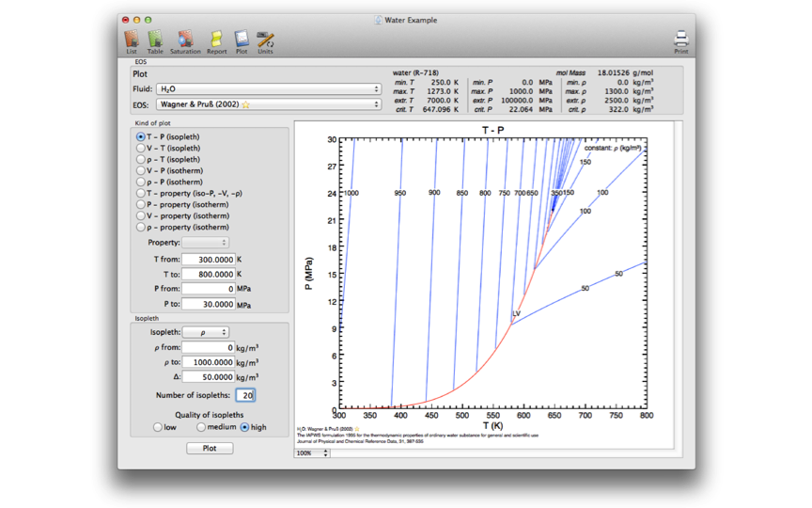The width and height of the screenshot is (812, 508).
Task: Click the Plot button
Action: point(210,448)
